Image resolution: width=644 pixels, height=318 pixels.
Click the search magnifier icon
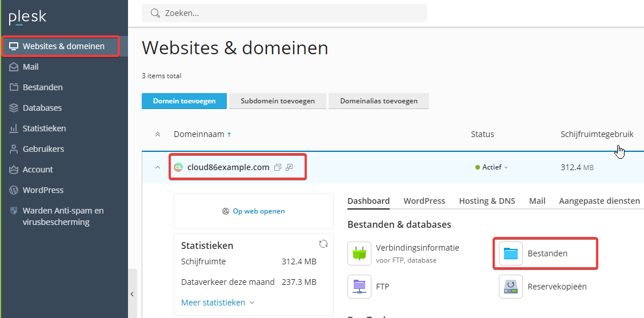(x=155, y=13)
